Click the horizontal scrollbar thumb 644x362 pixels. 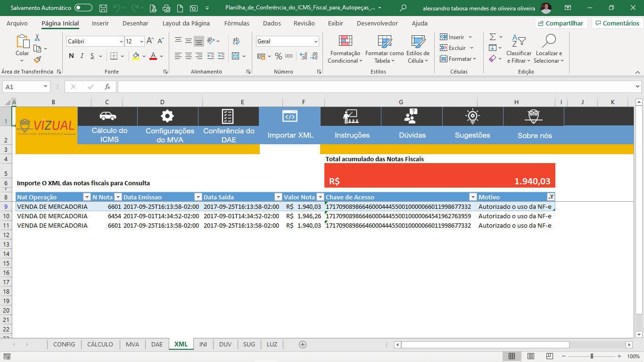(485, 345)
